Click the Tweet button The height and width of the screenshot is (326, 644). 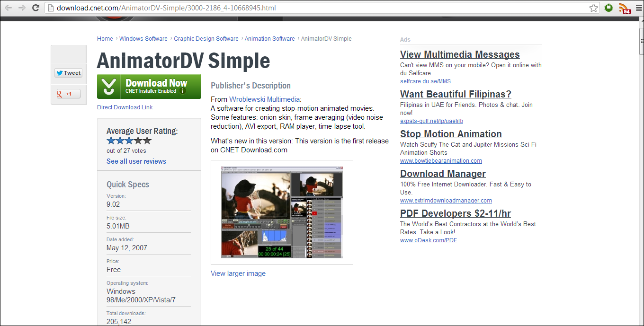tap(69, 73)
